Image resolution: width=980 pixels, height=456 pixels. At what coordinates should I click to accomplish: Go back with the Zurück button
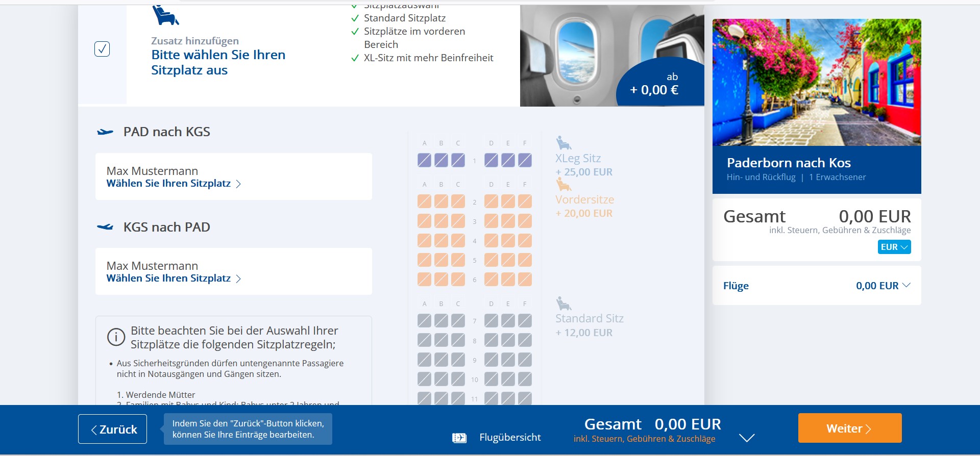(x=112, y=429)
